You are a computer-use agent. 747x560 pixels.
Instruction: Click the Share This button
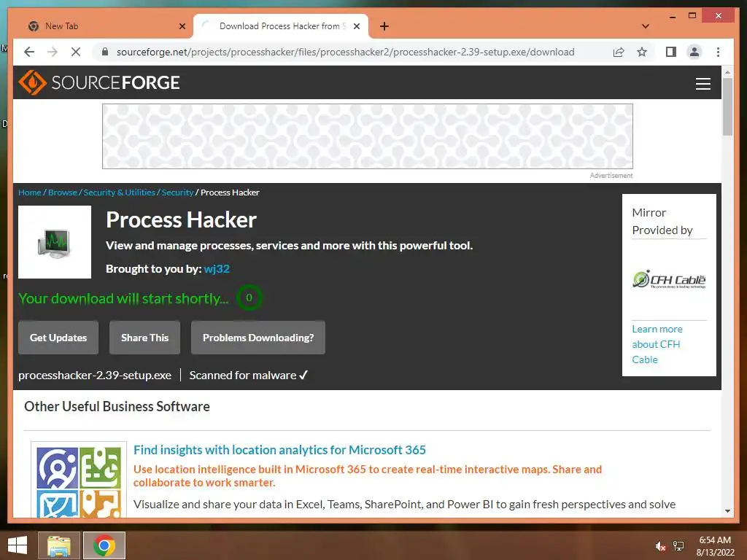145,338
